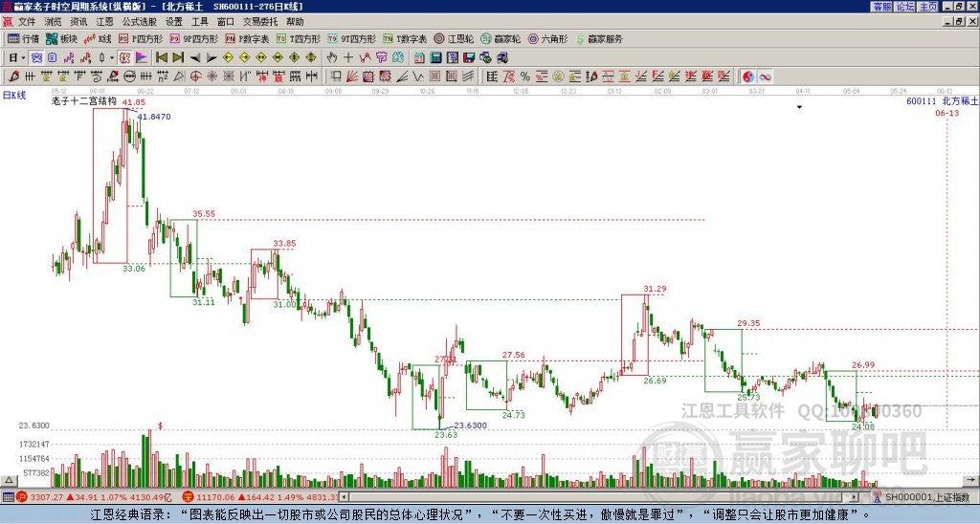Click the red grid table icon
Image resolution: width=980 pixels, height=524 pixels.
coord(435,76)
